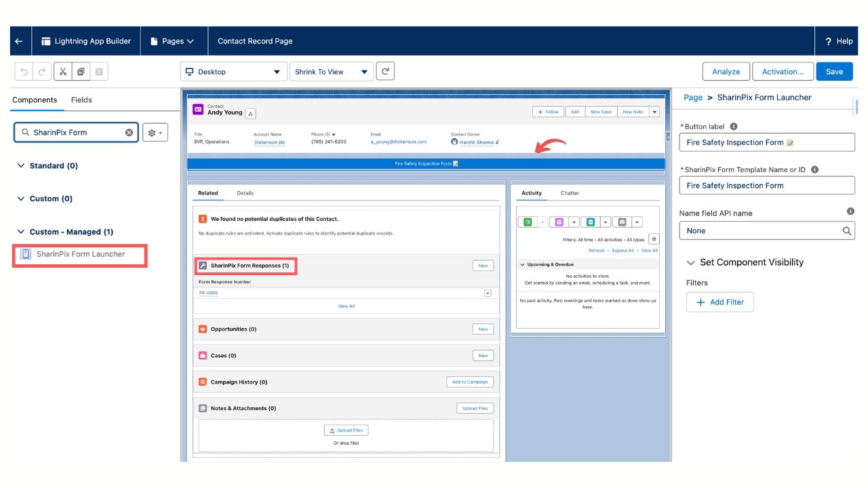The image size is (868, 488).
Task: Click the Cases related list icon
Action: click(x=203, y=355)
